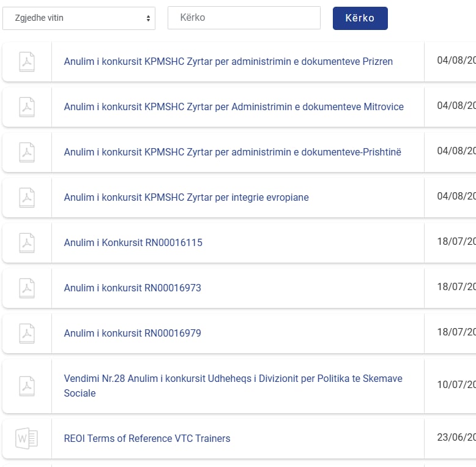Open Vendimi Nr.28 Skemave Sociale link

[x=233, y=386]
